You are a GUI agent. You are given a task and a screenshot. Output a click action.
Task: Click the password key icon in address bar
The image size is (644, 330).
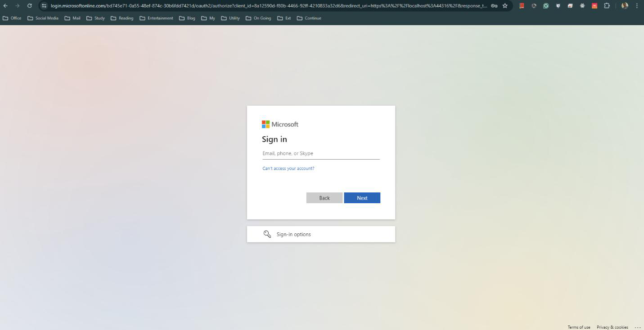pyautogui.click(x=494, y=6)
